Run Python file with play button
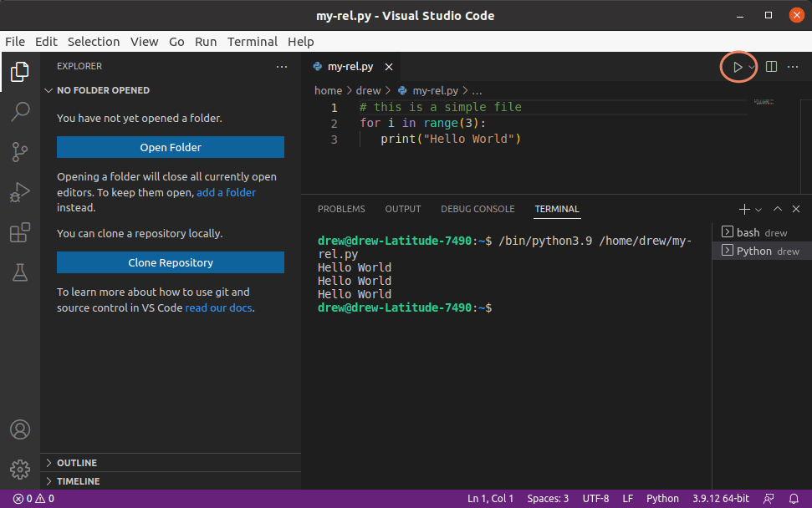812x508 pixels. point(737,67)
